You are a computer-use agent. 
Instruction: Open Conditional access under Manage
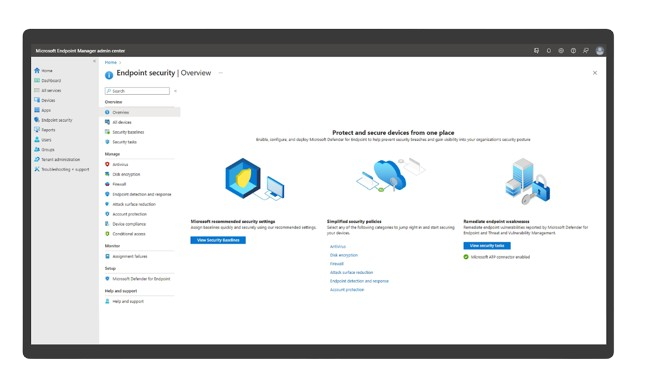coord(125,234)
